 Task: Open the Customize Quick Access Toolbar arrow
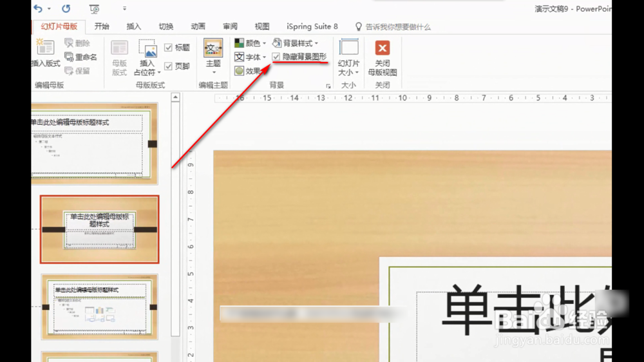[124, 8]
